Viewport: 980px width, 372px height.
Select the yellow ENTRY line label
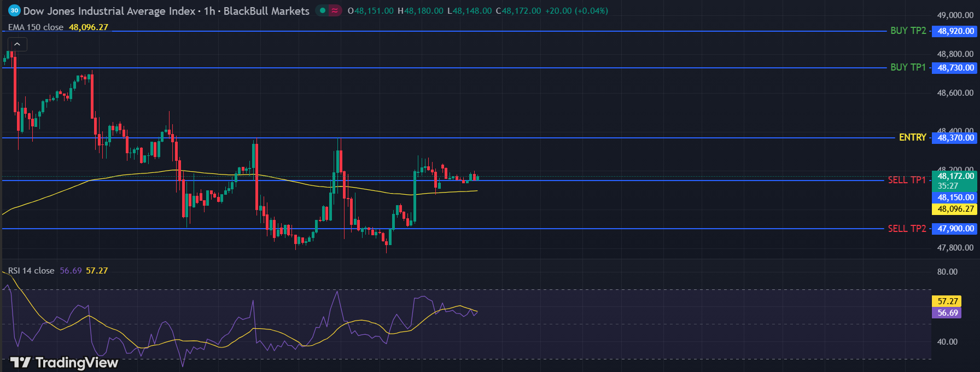click(912, 137)
